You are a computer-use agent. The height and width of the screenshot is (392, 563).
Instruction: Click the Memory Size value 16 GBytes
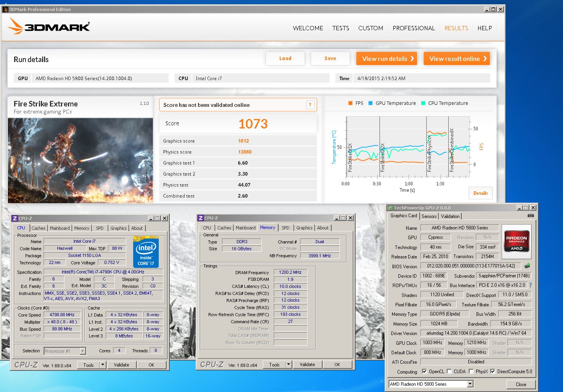(241, 249)
